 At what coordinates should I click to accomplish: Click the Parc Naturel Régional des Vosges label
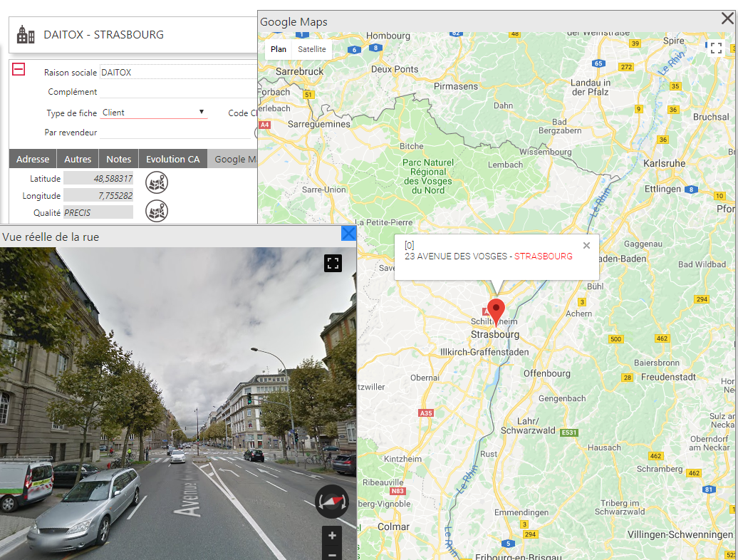[428, 177]
